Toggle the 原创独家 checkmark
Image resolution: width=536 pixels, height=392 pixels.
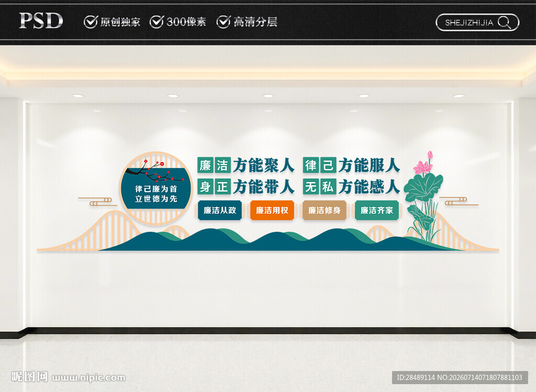click(91, 22)
